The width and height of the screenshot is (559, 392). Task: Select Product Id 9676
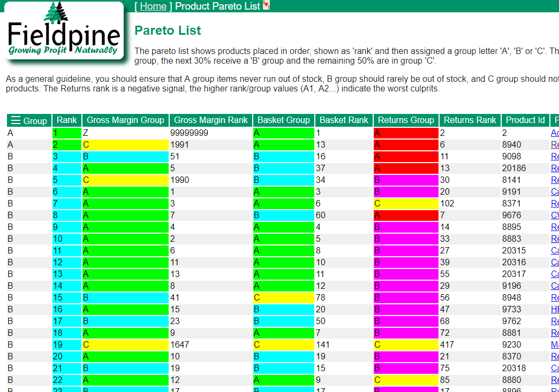[511, 216]
